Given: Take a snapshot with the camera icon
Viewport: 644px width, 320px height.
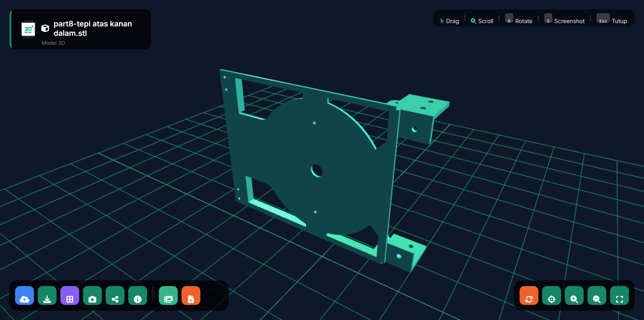Looking at the screenshot, I should 92,295.
